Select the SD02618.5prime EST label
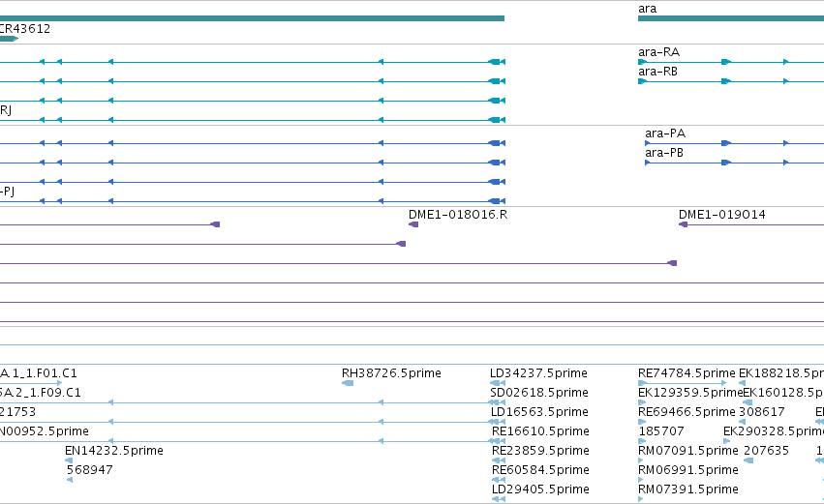 [x=539, y=393]
